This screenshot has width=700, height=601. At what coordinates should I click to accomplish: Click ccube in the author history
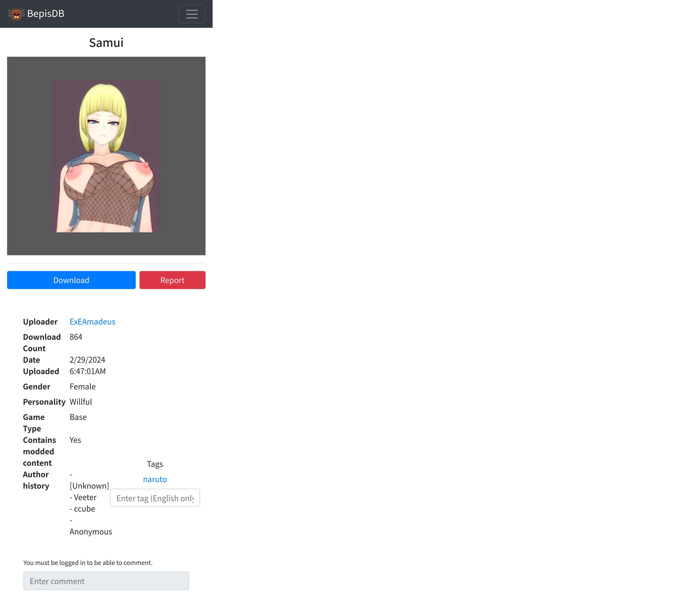[x=84, y=509]
